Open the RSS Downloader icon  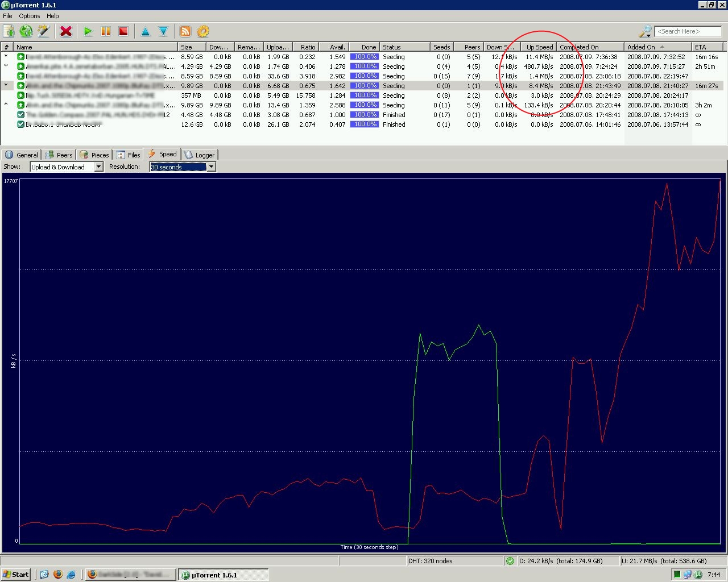point(185,31)
